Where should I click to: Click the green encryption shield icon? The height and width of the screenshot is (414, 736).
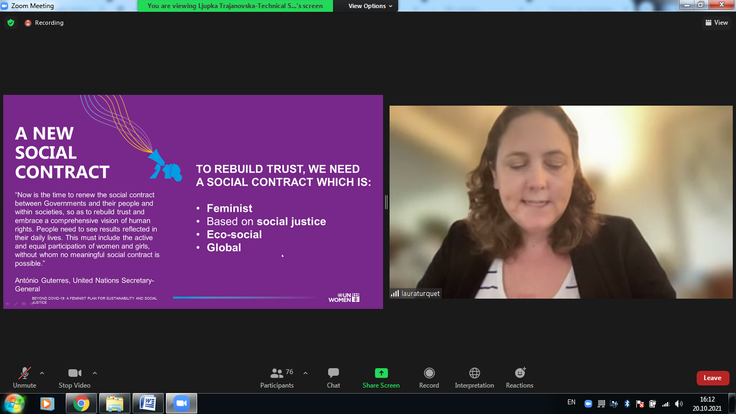[x=11, y=22]
